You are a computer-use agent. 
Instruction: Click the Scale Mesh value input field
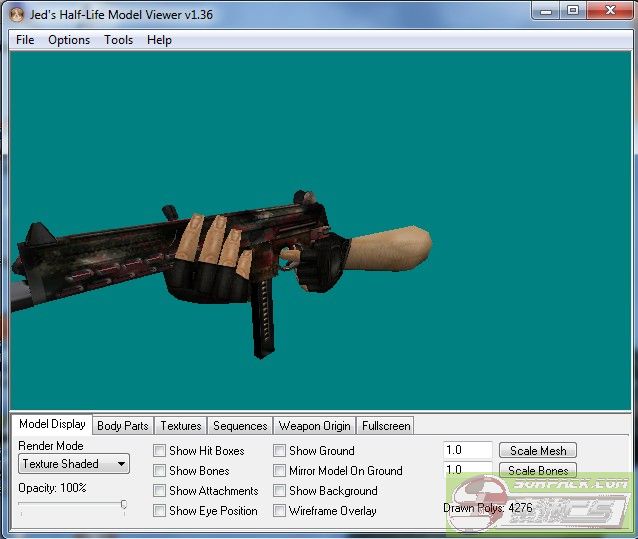pyautogui.click(x=468, y=451)
